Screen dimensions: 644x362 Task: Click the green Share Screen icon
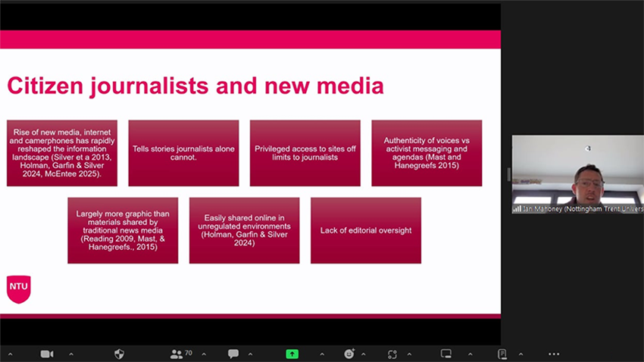pyautogui.click(x=292, y=354)
